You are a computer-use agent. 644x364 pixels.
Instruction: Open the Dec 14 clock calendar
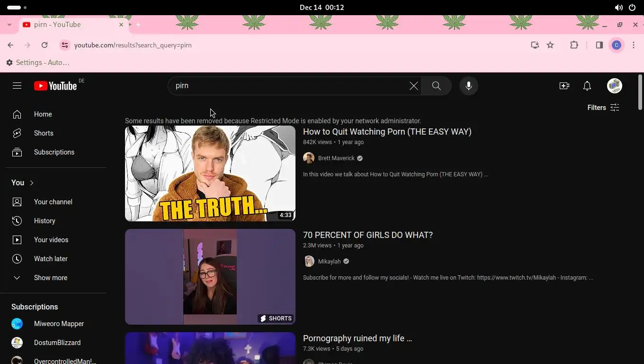tap(322, 8)
